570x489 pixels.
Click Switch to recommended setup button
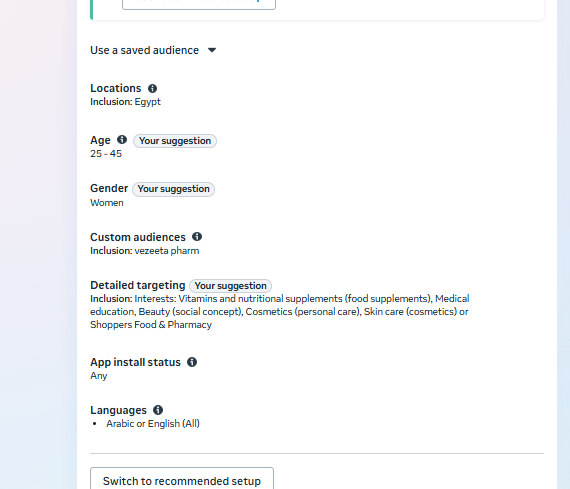(182, 480)
